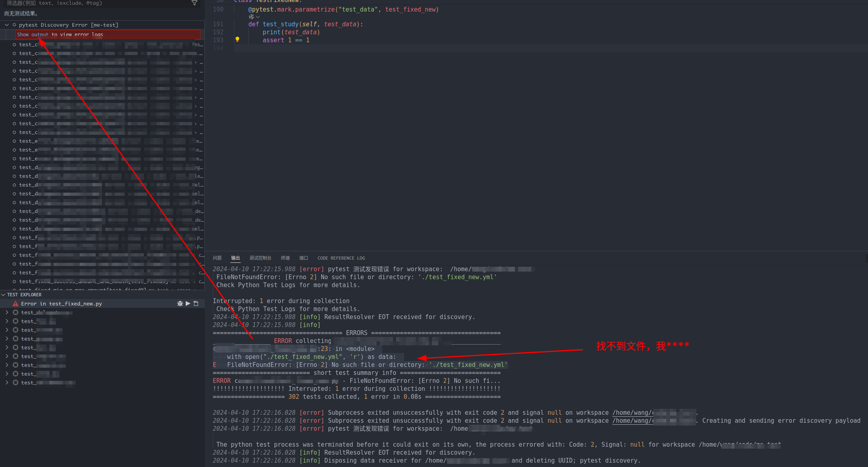The height and width of the screenshot is (467, 868).
Task: Click the red warning icon beside test_fixed_new.py error
Action: pos(16,303)
